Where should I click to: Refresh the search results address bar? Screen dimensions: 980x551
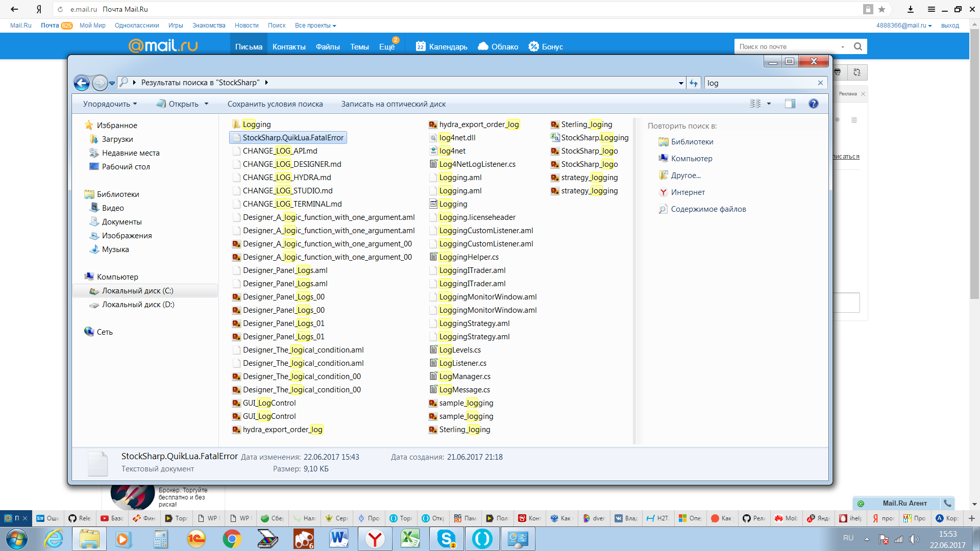click(694, 83)
